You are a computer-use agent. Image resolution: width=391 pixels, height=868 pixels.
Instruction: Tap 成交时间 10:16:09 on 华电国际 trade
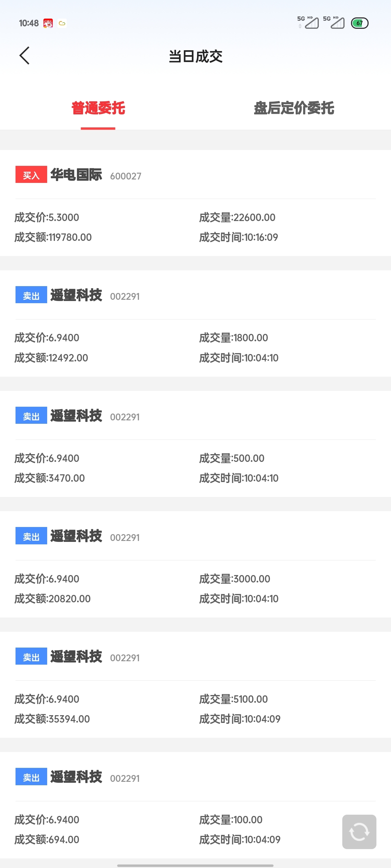click(x=239, y=237)
